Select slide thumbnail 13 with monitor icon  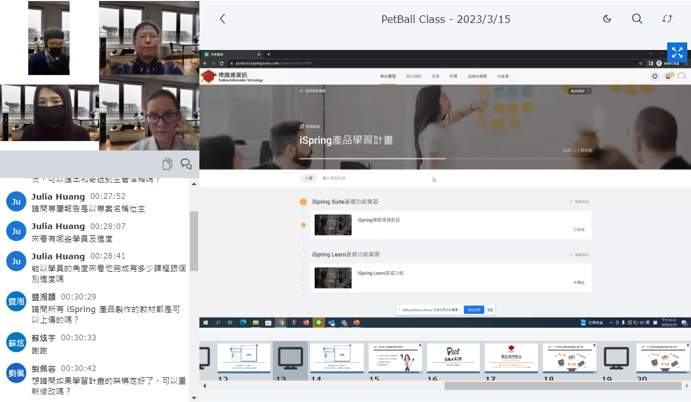(291, 358)
